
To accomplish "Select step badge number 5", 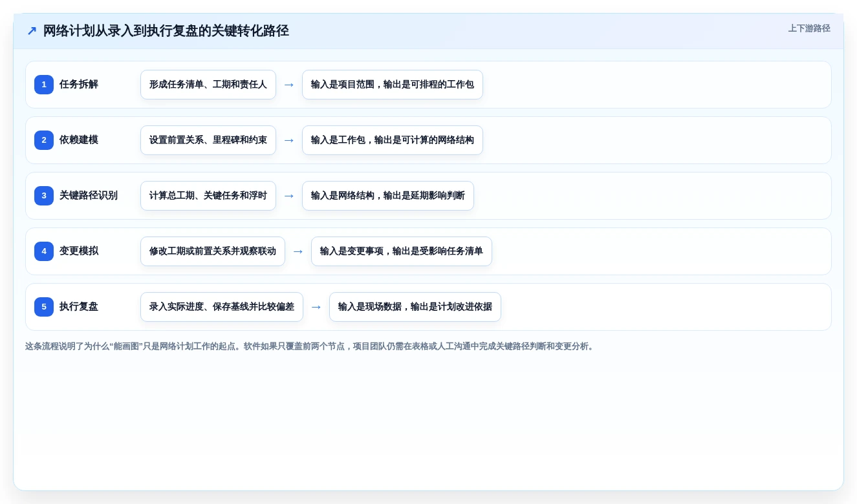I will click(x=44, y=307).
